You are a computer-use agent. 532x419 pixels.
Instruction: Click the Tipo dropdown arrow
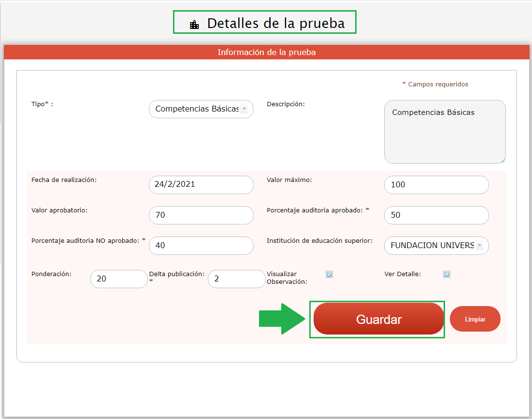coord(244,109)
